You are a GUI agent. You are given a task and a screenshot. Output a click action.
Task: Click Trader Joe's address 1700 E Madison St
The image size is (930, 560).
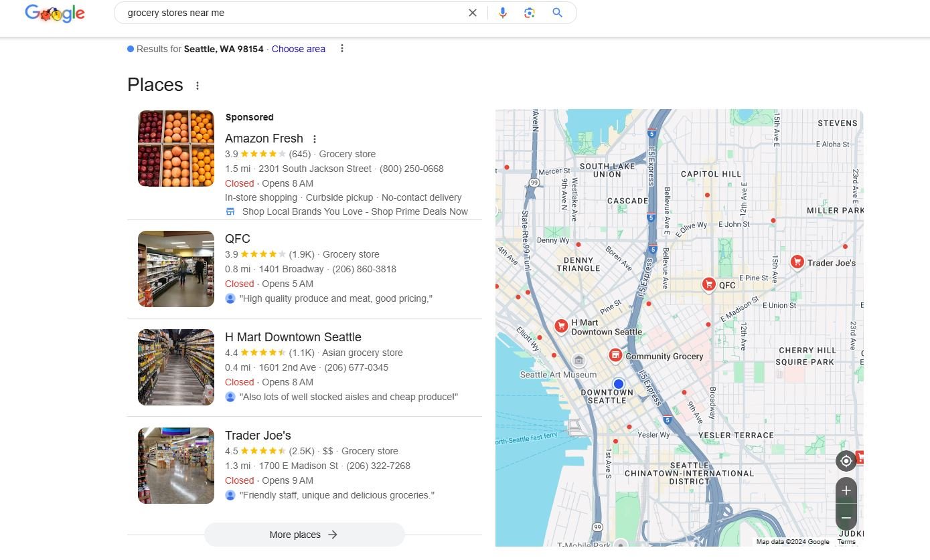tap(299, 466)
